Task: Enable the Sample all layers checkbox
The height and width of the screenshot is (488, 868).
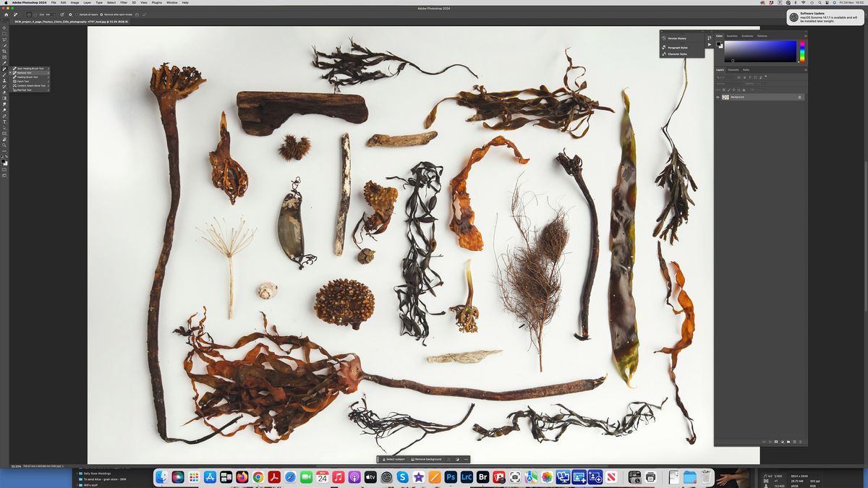Action: [x=77, y=14]
